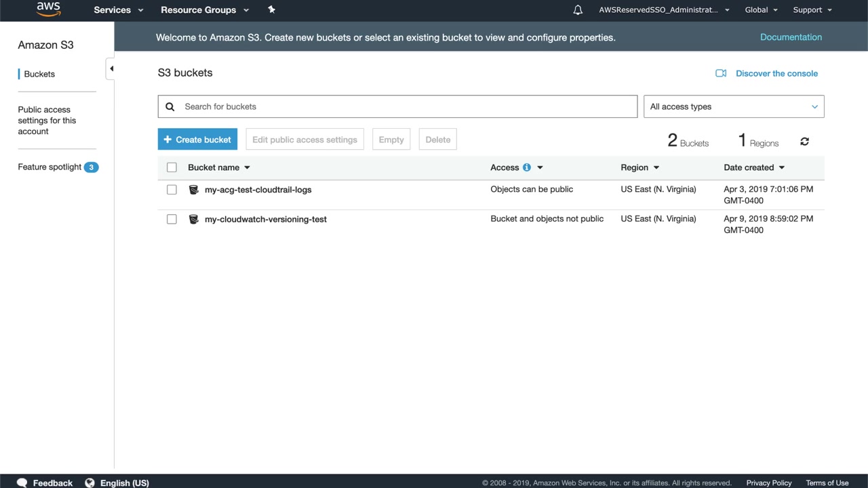Image resolution: width=868 pixels, height=488 pixels.
Task: Click bucket icon for my-cloudwatch-versioning-test
Action: 193,219
